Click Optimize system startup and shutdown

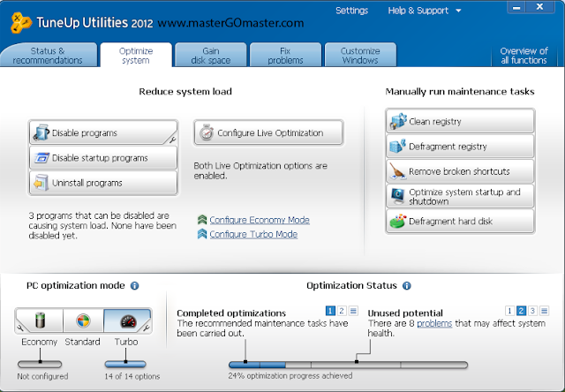click(x=460, y=196)
